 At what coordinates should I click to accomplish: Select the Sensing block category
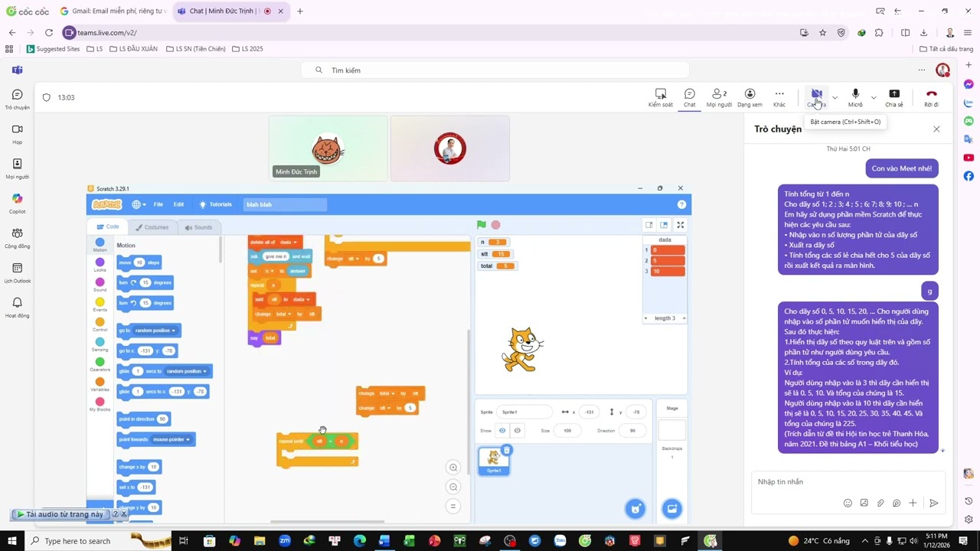click(100, 344)
